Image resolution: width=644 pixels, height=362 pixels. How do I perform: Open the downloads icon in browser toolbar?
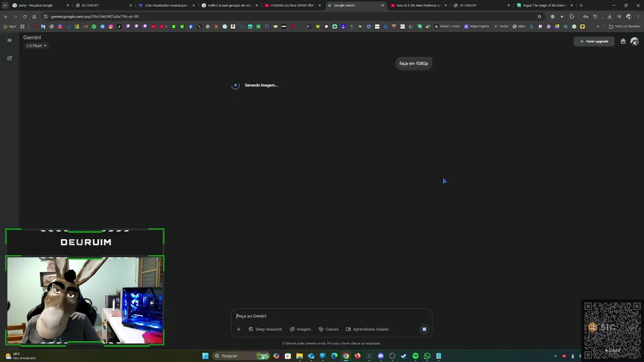click(609, 17)
